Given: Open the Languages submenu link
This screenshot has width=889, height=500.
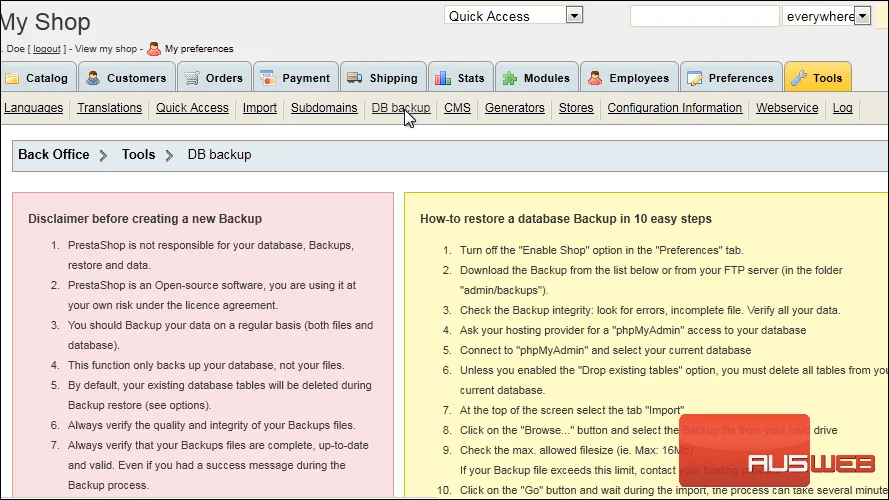Looking at the screenshot, I should [x=33, y=108].
